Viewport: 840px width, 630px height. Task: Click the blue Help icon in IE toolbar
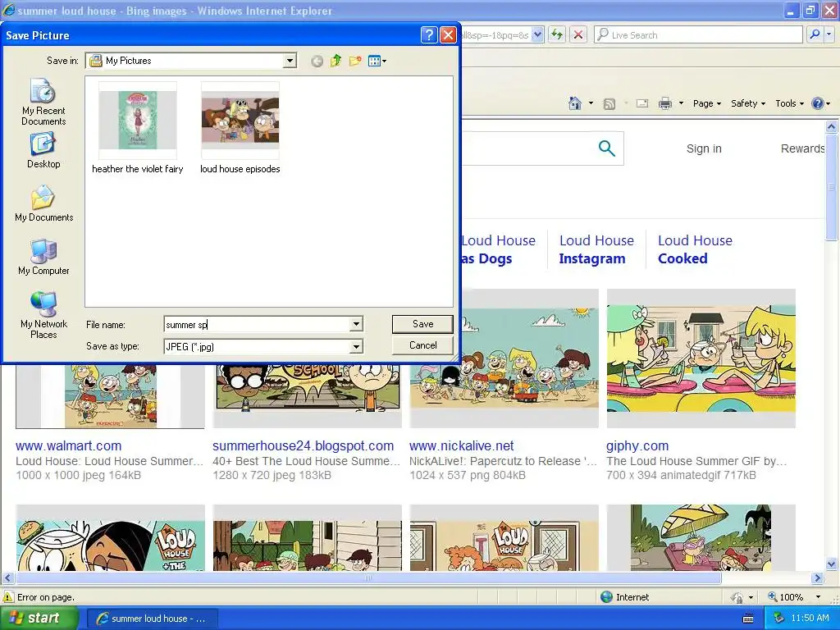[x=818, y=103]
